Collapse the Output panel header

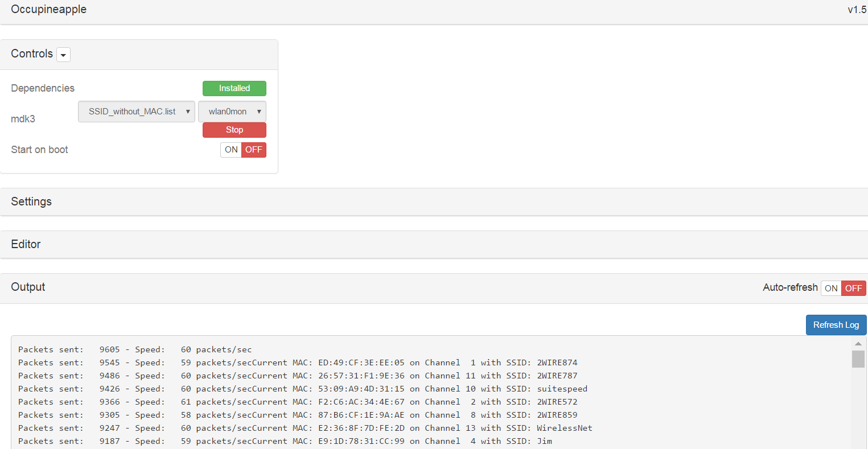28,287
